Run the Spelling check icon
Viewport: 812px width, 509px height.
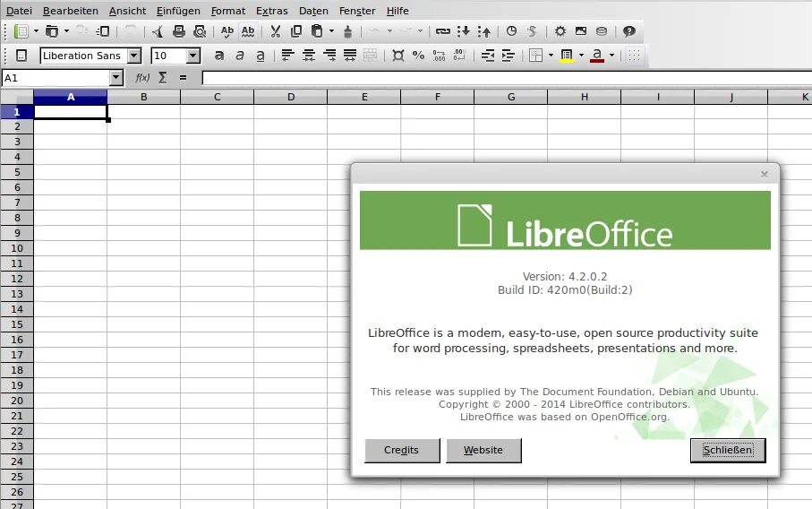[x=227, y=31]
